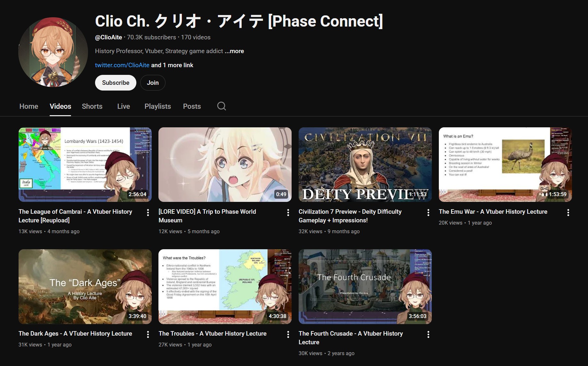This screenshot has width=588, height=366.
Task: Click '32K views • 9 months ago' metadata
Action: 329,231
